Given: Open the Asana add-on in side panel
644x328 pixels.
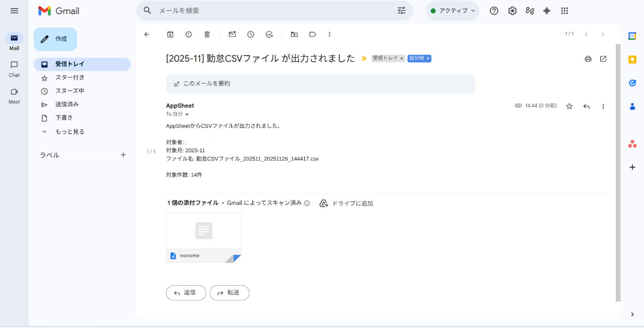Looking at the screenshot, I should point(632,144).
